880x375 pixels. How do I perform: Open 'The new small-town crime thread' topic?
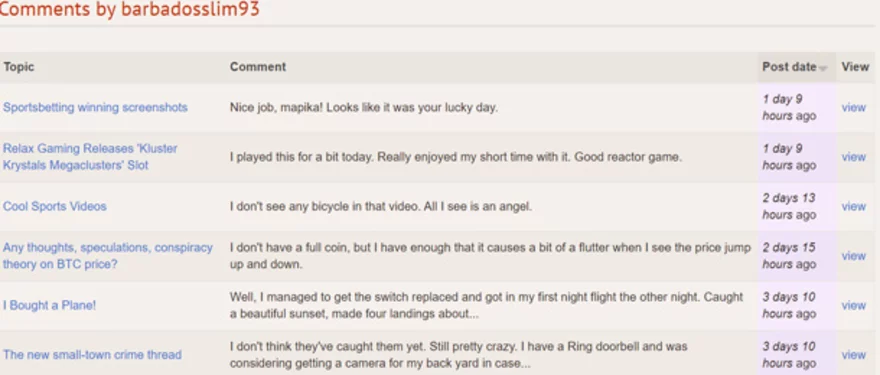92,355
